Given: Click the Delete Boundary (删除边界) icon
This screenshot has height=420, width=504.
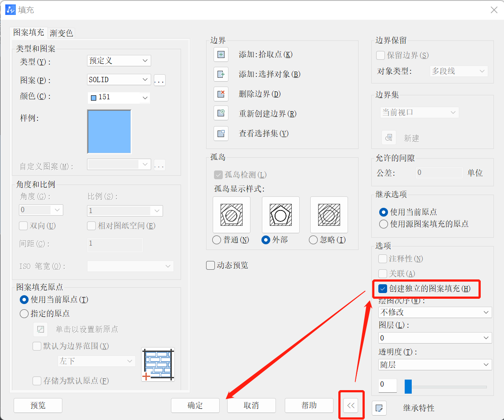Looking at the screenshot, I should pyautogui.click(x=221, y=94).
